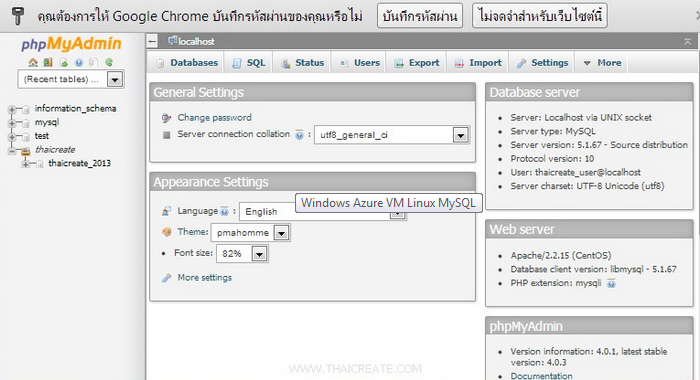The height and width of the screenshot is (380, 700).
Task: Open help icon next to PHP extension mysqli
Action: pyautogui.click(x=611, y=284)
